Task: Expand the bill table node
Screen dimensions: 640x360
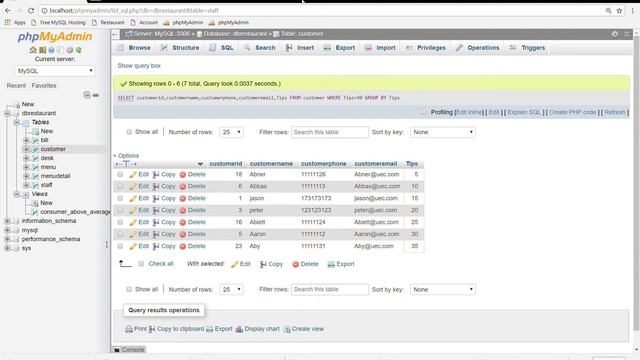Action: click(26, 140)
